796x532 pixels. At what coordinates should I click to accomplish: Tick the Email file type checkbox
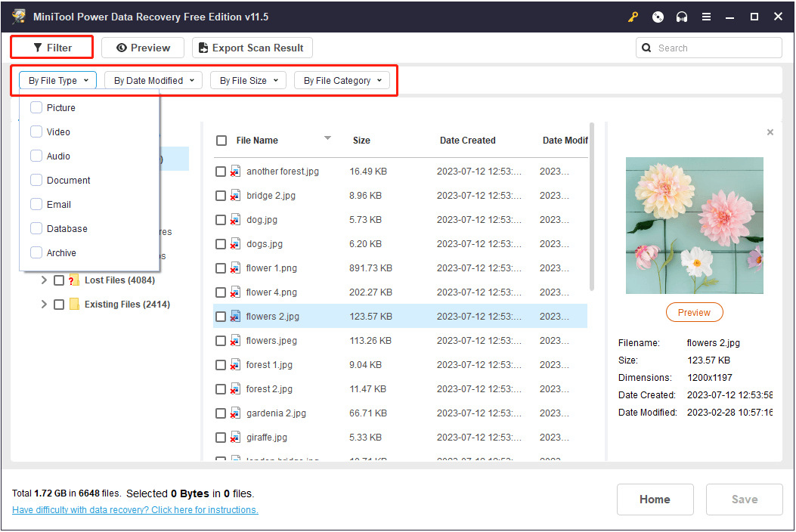[x=36, y=205]
